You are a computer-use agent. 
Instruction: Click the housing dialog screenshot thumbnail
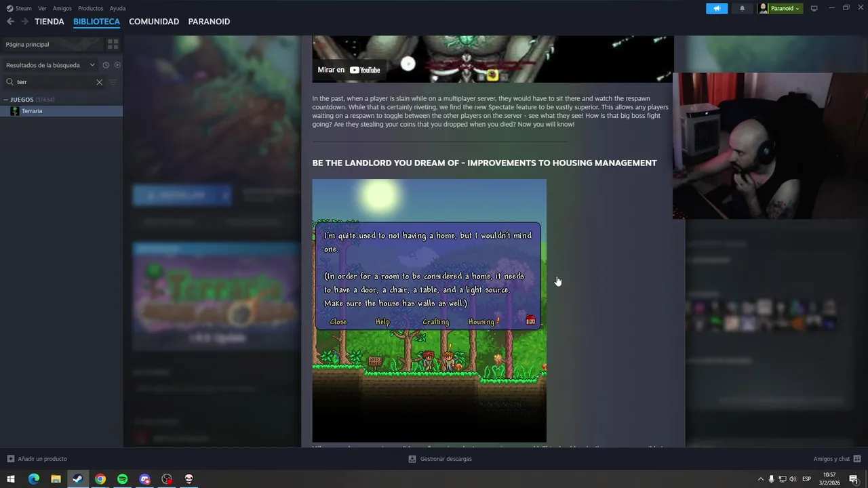[x=429, y=310]
